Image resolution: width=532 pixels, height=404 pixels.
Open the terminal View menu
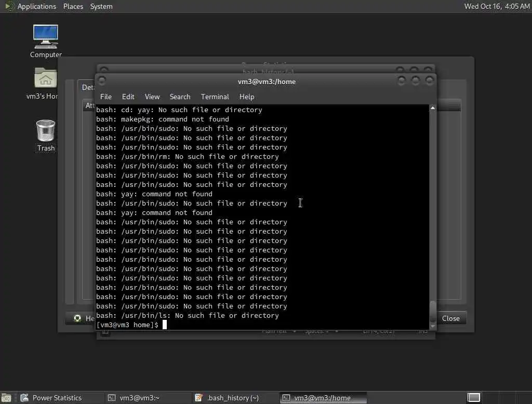[152, 97]
